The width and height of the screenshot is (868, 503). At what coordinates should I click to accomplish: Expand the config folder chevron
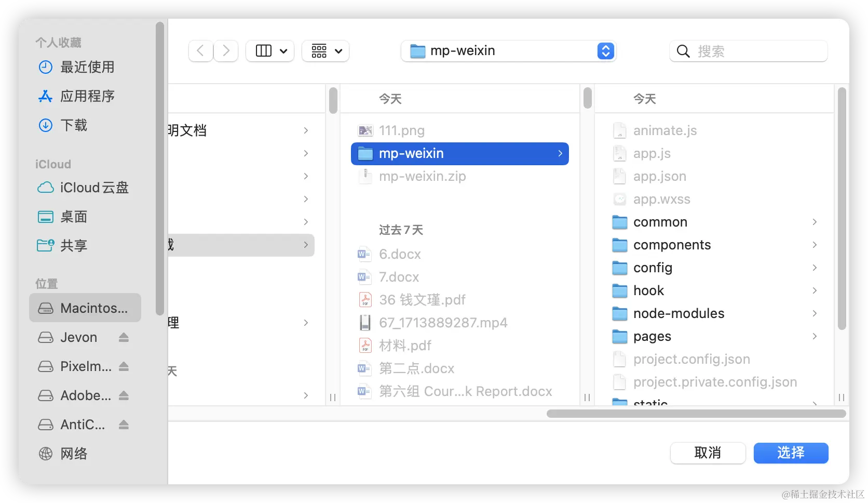tap(815, 268)
